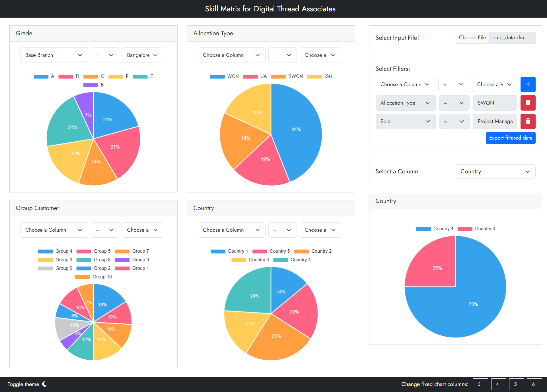Toggle Country 2 legend swatch
547x392 pixels.
[301, 251]
